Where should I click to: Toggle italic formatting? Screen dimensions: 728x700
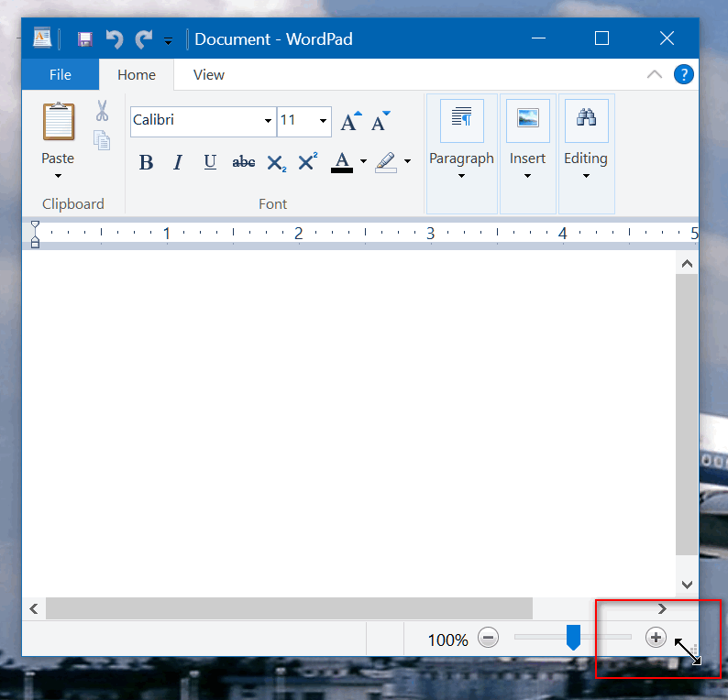pos(178,162)
